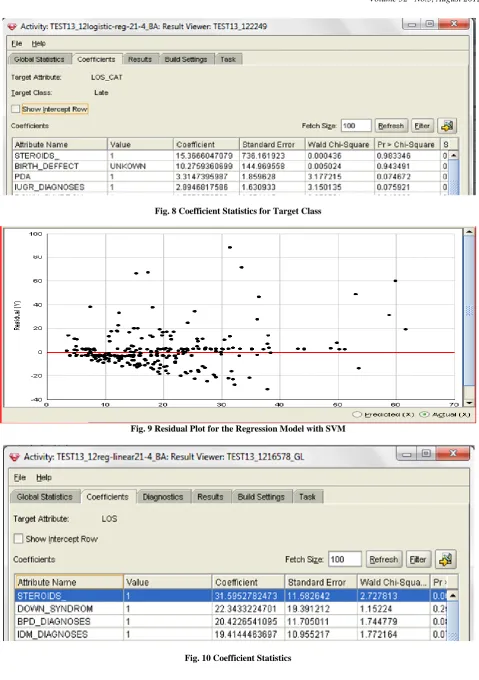479x680 pixels.
Task: Sort by Coefficient column in logistic-reg table
Action: tap(206, 144)
